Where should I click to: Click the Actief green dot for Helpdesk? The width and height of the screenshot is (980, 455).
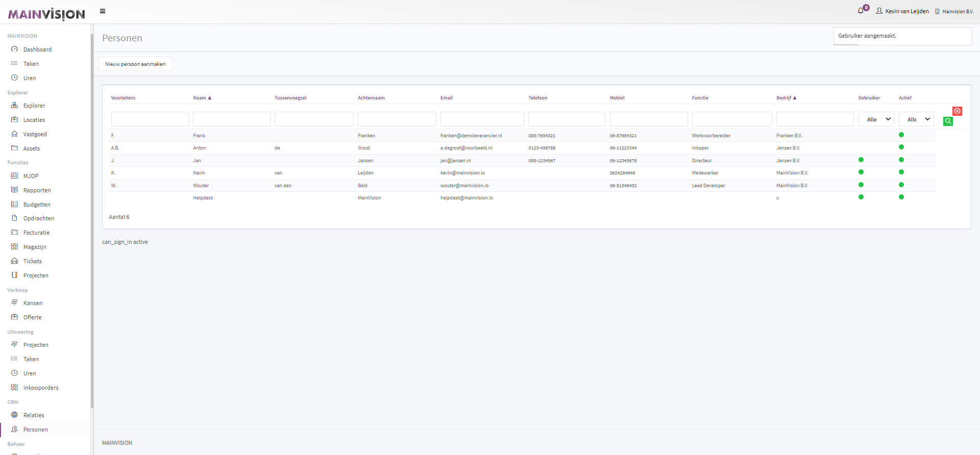(x=901, y=197)
